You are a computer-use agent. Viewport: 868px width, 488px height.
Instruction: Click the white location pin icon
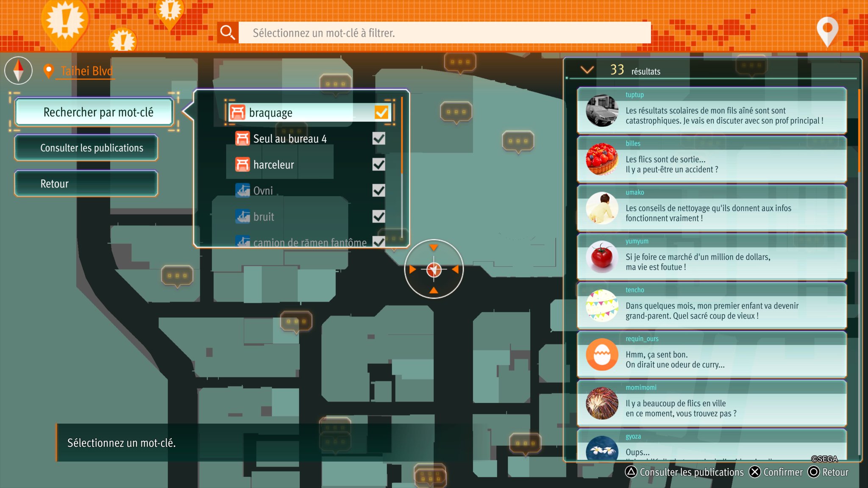[827, 31]
